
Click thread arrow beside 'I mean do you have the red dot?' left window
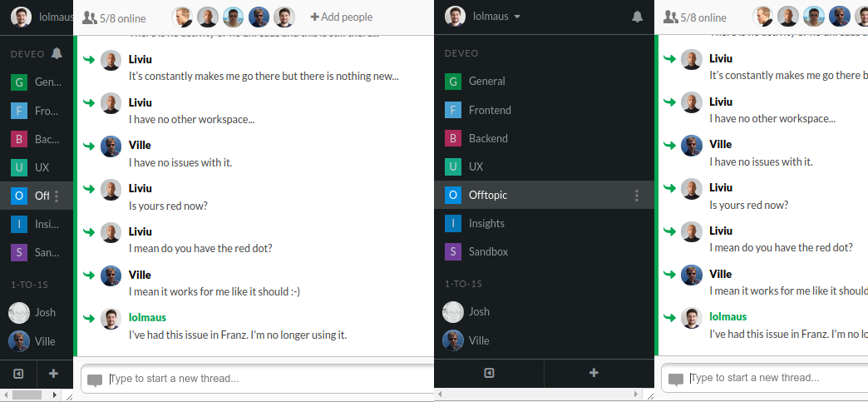(89, 231)
